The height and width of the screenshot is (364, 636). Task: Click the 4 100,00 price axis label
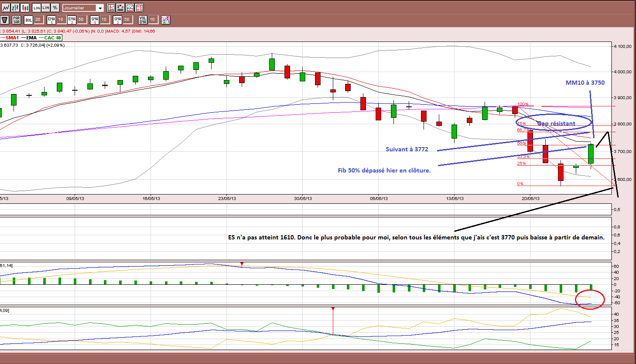pos(623,47)
